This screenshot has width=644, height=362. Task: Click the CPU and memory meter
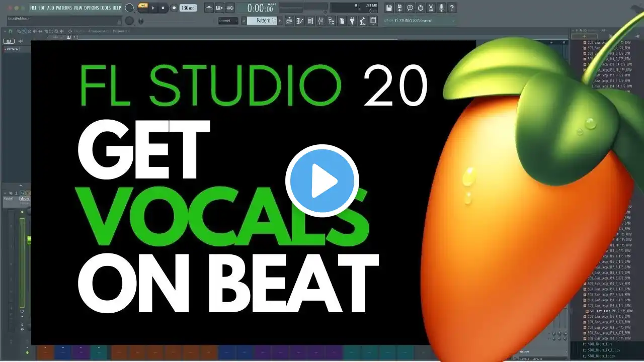(354, 8)
